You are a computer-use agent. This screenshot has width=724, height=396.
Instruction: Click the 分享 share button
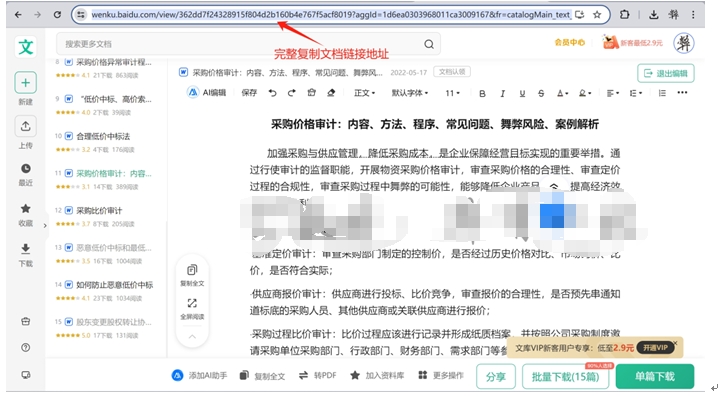(495, 377)
